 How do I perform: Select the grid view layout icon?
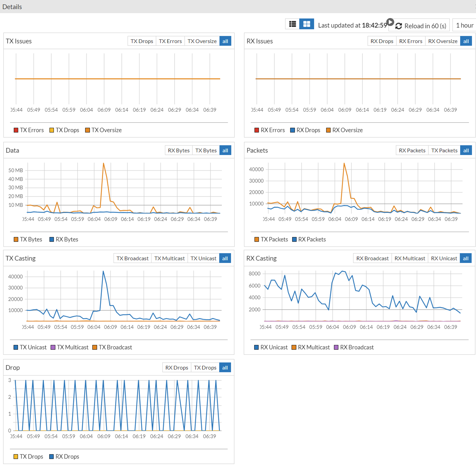pos(307,24)
